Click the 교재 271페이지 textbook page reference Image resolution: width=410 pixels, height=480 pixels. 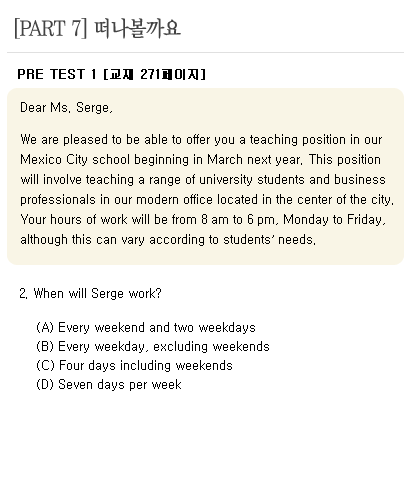155,74
